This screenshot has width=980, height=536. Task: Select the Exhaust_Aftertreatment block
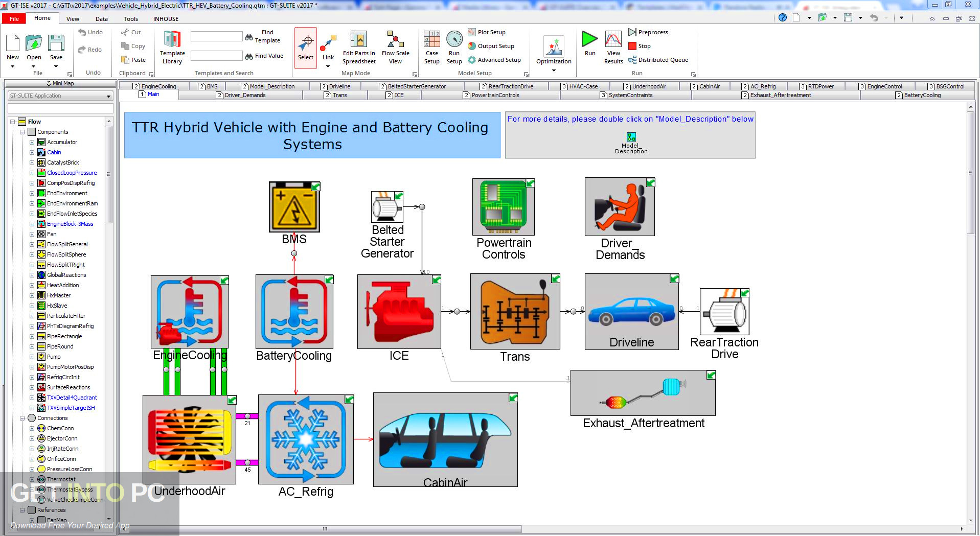643,392
